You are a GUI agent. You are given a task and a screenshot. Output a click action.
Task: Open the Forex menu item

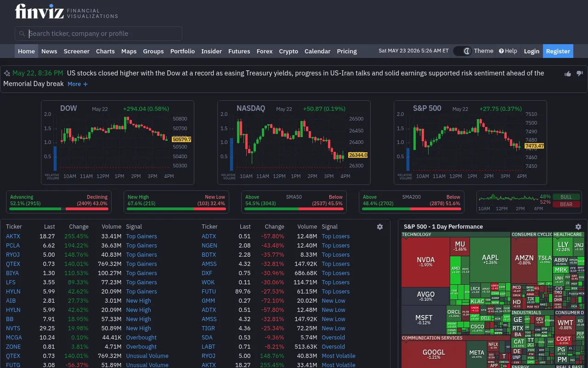point(265,51)
